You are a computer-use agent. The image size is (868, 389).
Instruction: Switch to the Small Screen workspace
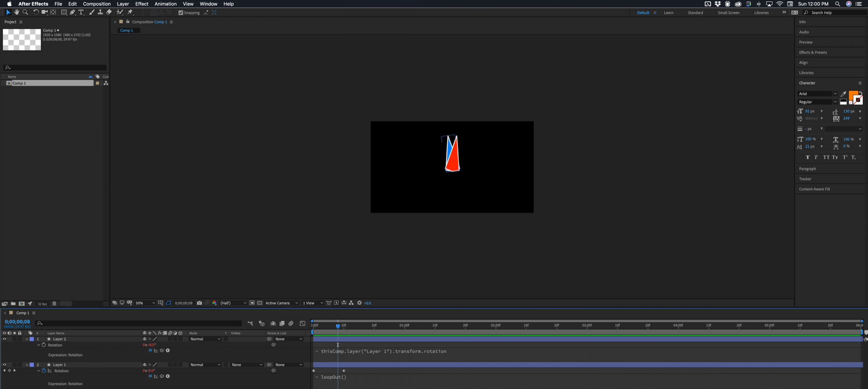point(728,13)
